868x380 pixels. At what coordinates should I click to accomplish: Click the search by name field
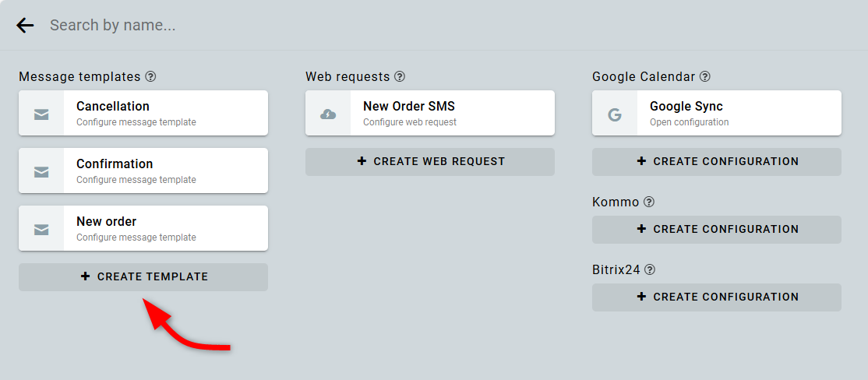312,25
